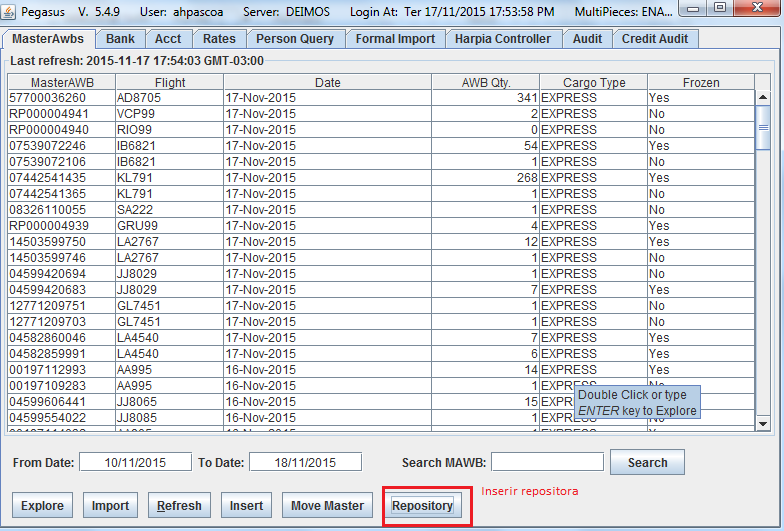Minimize the Pegasus window
Viewport: 784px width, 531px height.
pyautogui.click(x=693, y=8)
